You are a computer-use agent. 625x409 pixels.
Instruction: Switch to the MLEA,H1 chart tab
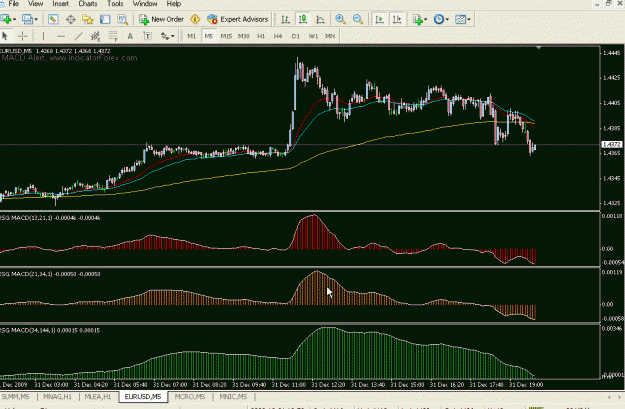[x=98, y=397]
